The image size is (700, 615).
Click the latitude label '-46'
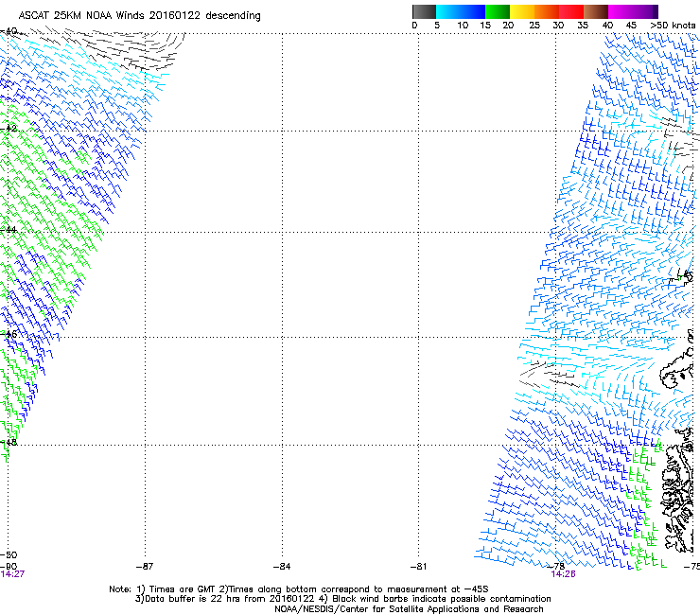9,334
